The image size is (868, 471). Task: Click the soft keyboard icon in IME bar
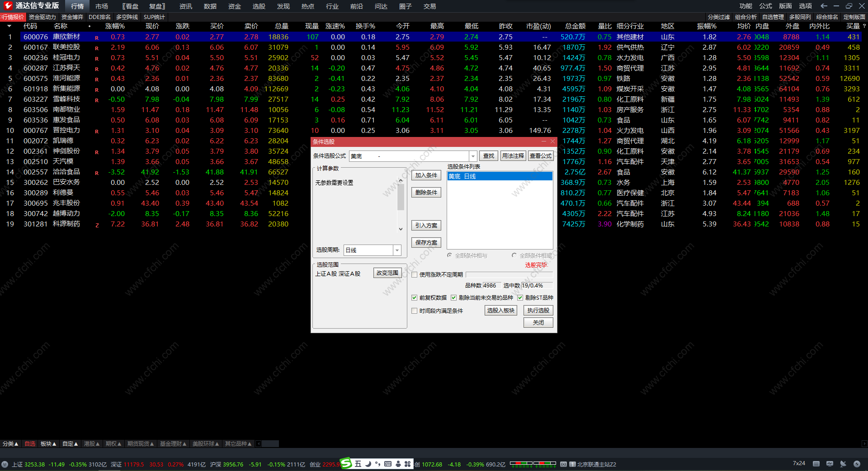click(x=388, y=464)
